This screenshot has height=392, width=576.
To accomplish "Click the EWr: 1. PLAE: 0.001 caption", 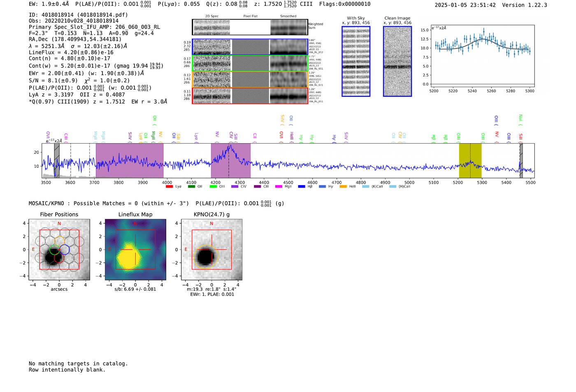I will (212, 294).
